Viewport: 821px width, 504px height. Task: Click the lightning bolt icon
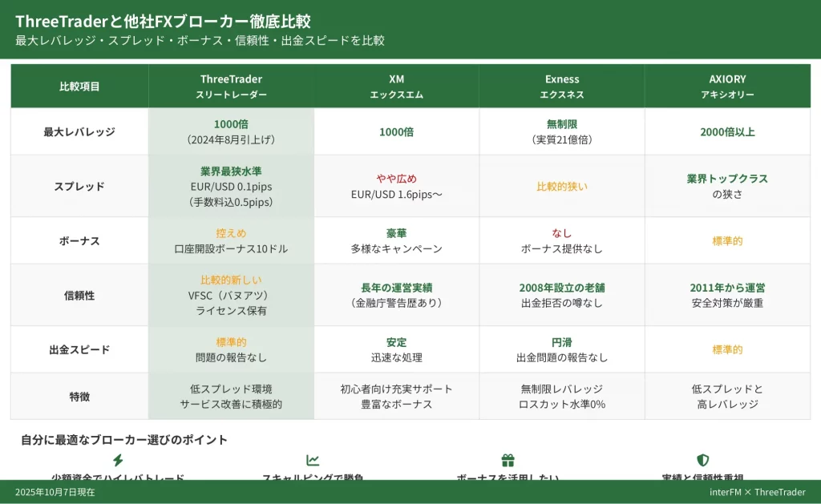tap(118, 460)
